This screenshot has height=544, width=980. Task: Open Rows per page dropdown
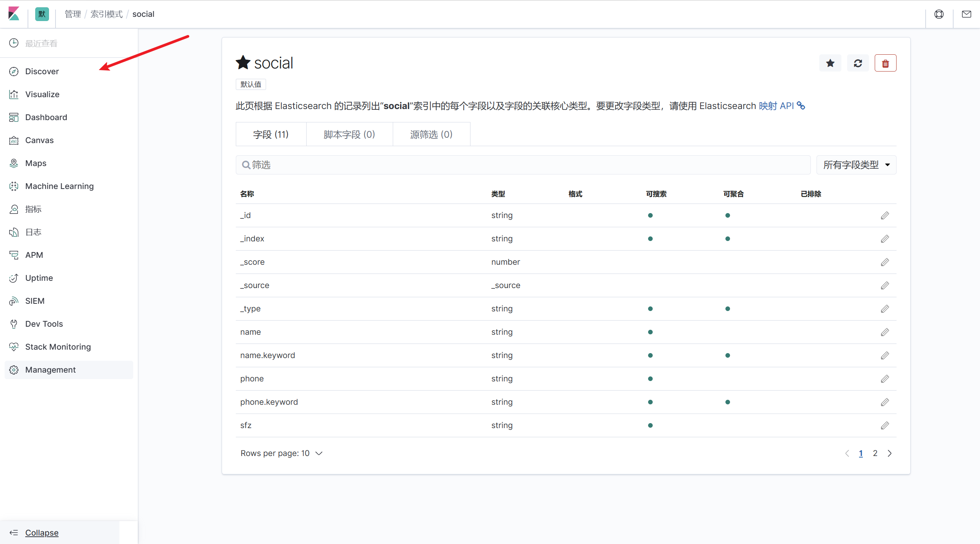(x=281, y=453)
